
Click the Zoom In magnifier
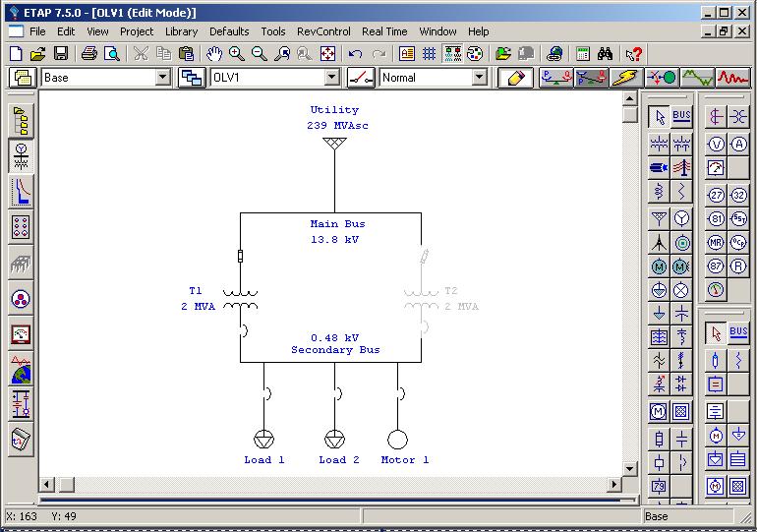pos(237,53)
